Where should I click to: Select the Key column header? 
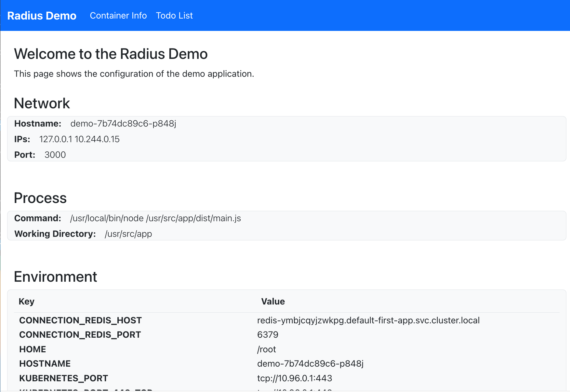point(27,301)
